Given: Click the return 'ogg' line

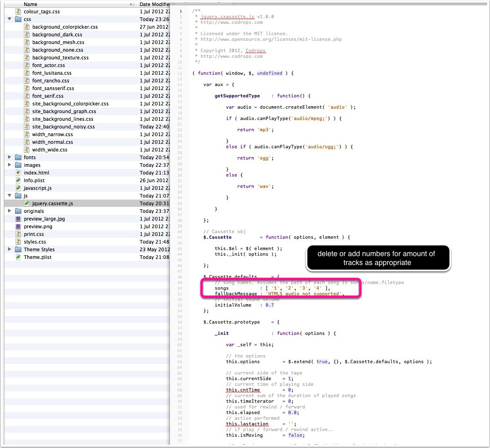Looking at the screenshot, I should pyautogui.click(x=255, y=158).
